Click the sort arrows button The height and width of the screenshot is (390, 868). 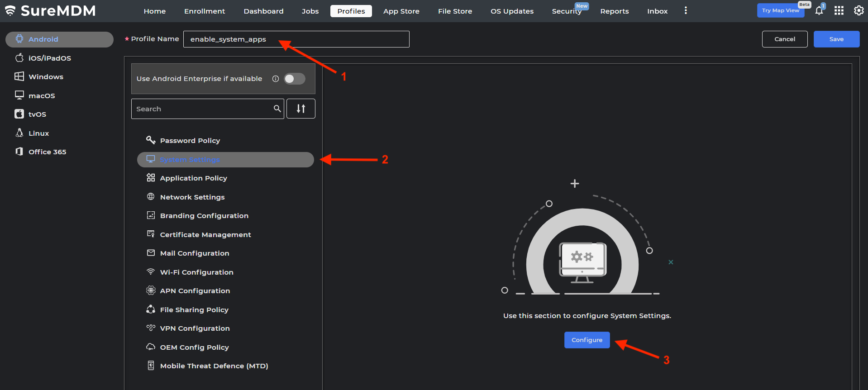[300, 109]
